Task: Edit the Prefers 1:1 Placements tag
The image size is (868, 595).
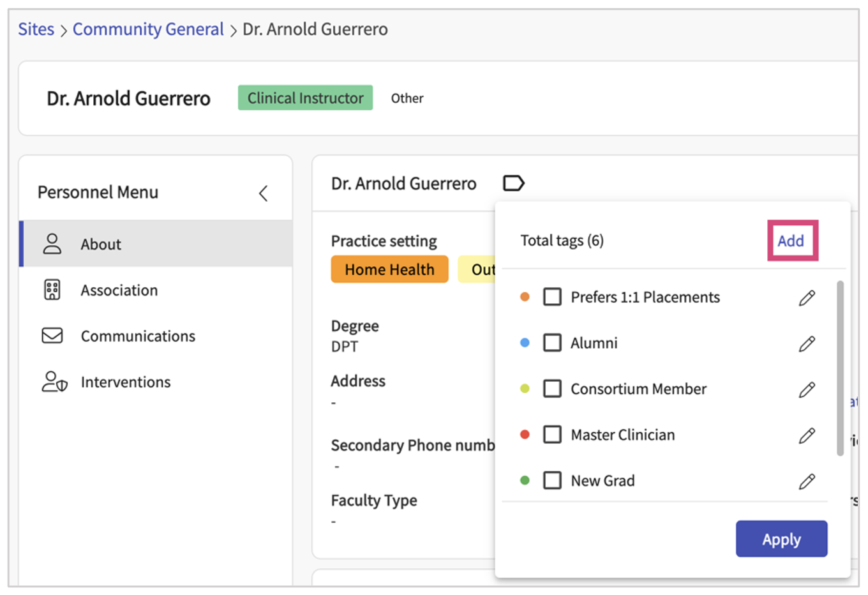Action: (x=807, y=297)
